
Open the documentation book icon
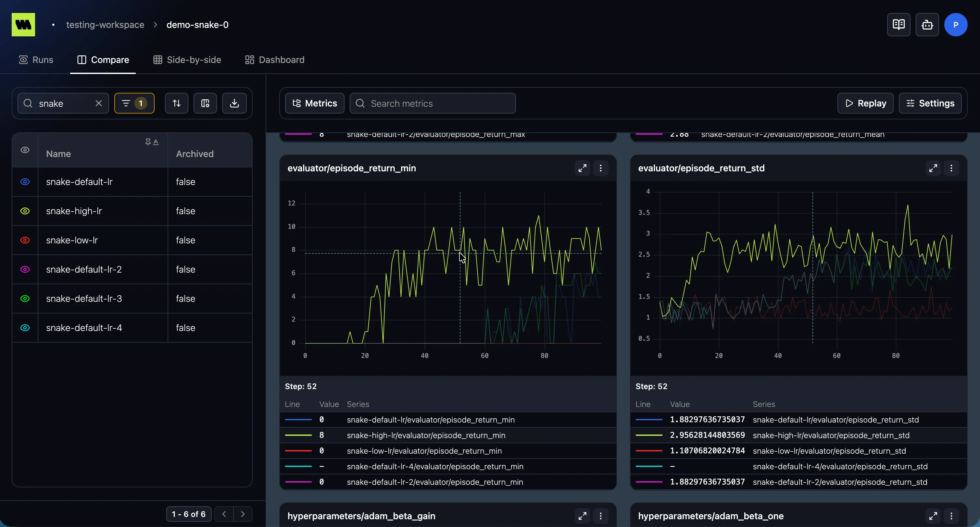pos(898,25)
